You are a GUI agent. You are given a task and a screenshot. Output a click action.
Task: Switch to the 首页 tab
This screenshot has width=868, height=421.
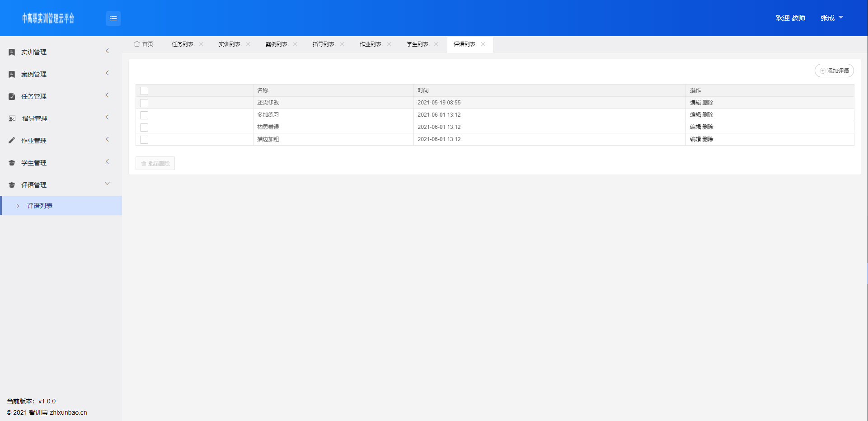pos(144,44)
